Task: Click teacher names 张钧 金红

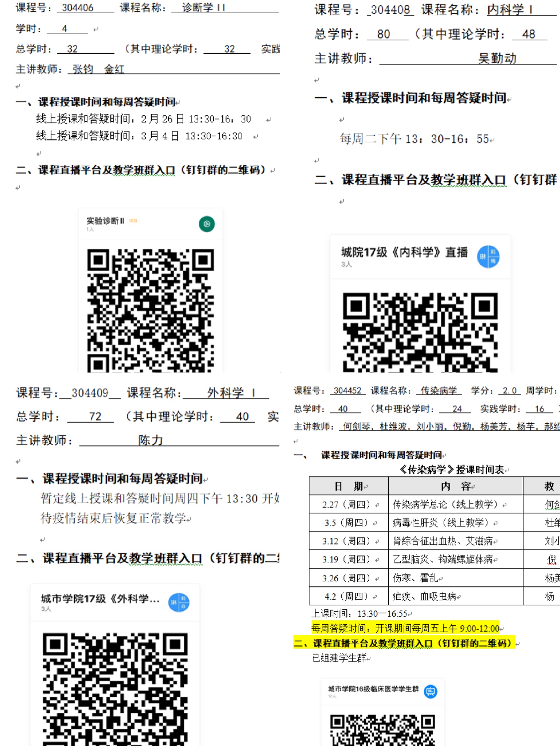Action: pos(98,69)
